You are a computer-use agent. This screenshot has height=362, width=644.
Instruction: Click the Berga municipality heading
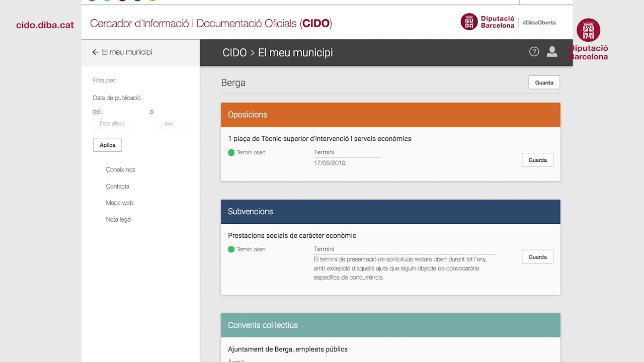[233, 83]
